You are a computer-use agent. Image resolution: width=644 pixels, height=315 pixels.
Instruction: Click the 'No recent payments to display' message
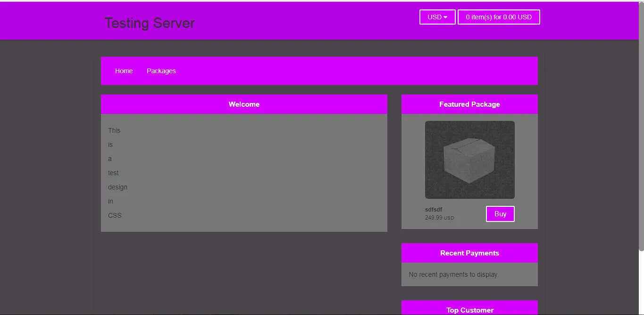453,274
